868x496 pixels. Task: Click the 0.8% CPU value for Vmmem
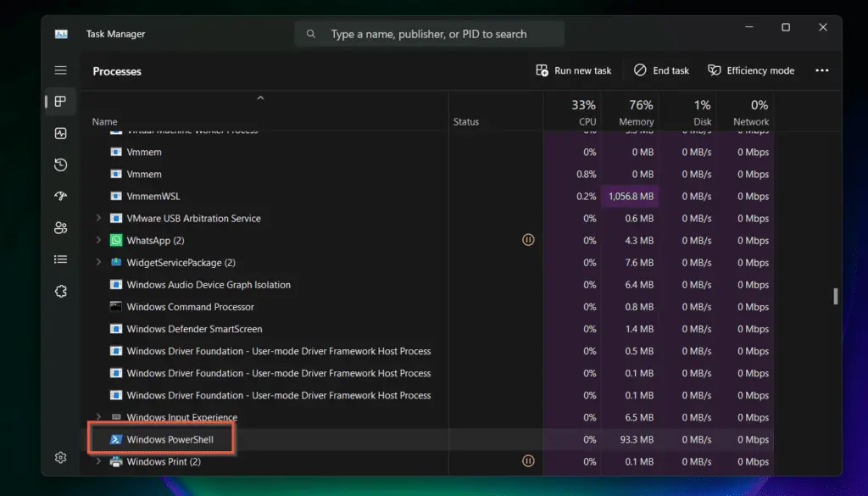pyautogui.click(x=587, y=174)
